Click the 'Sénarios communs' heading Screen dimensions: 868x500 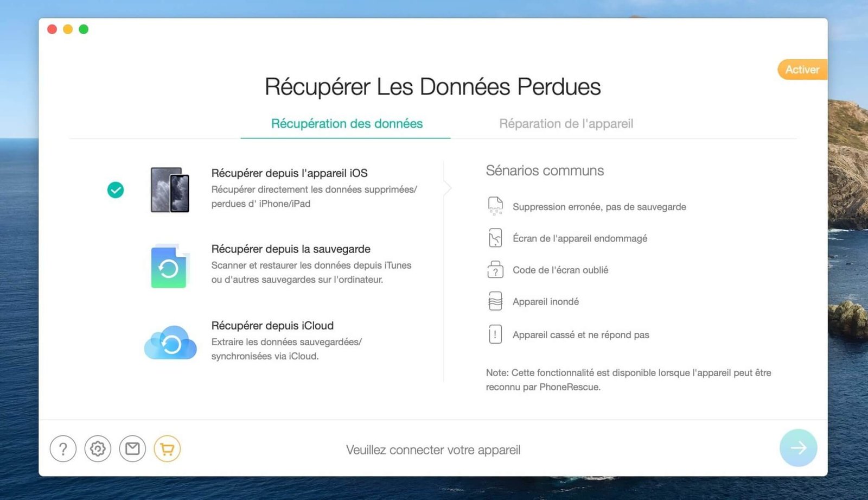(x=545, y=170)
